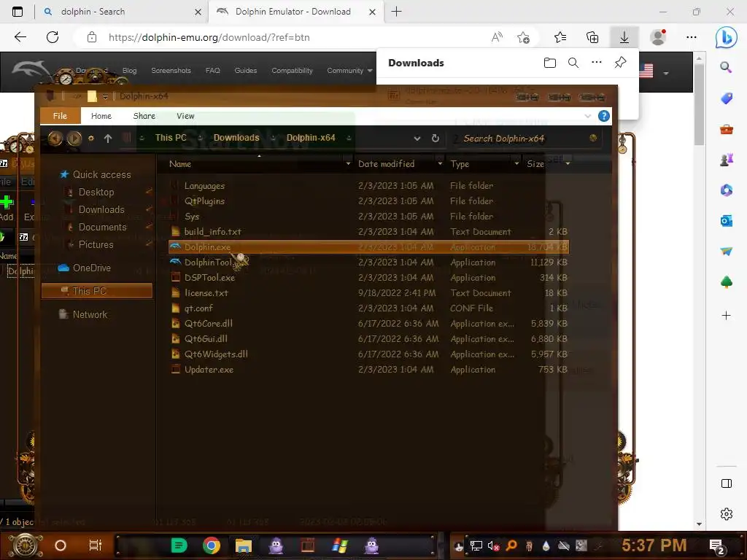Select Desktop in navigation pane
This screenshot has height=560, width=747.
pyautogui.click(x=96, y=192)
